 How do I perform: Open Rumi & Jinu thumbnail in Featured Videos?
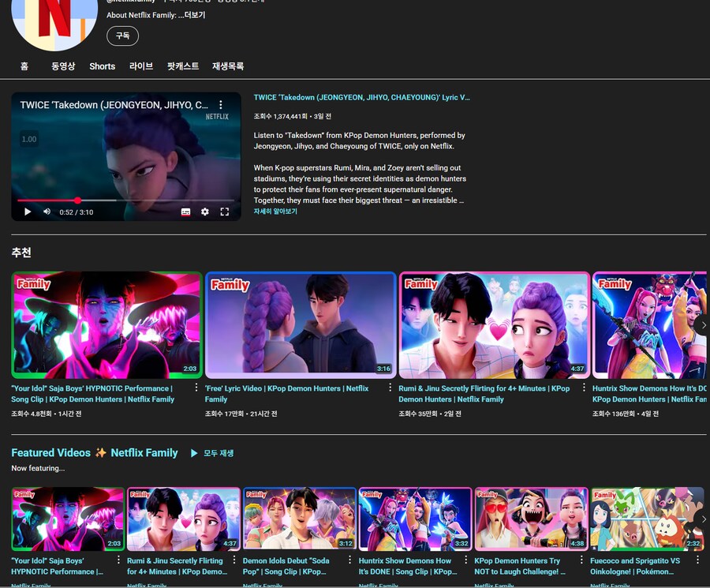tap(184, 519)
